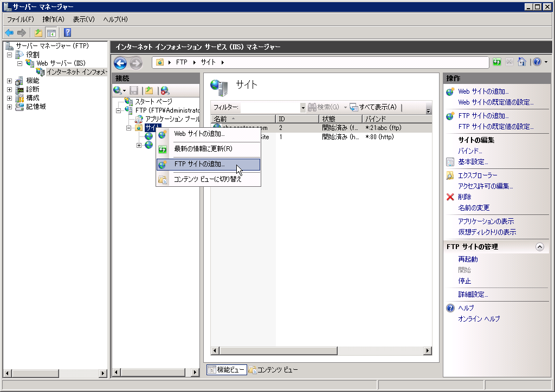Image resolution: width=555 pixels, height=392 pixels.
Task: Sort the site list by the 状態 column header
Action: (340, 119)
